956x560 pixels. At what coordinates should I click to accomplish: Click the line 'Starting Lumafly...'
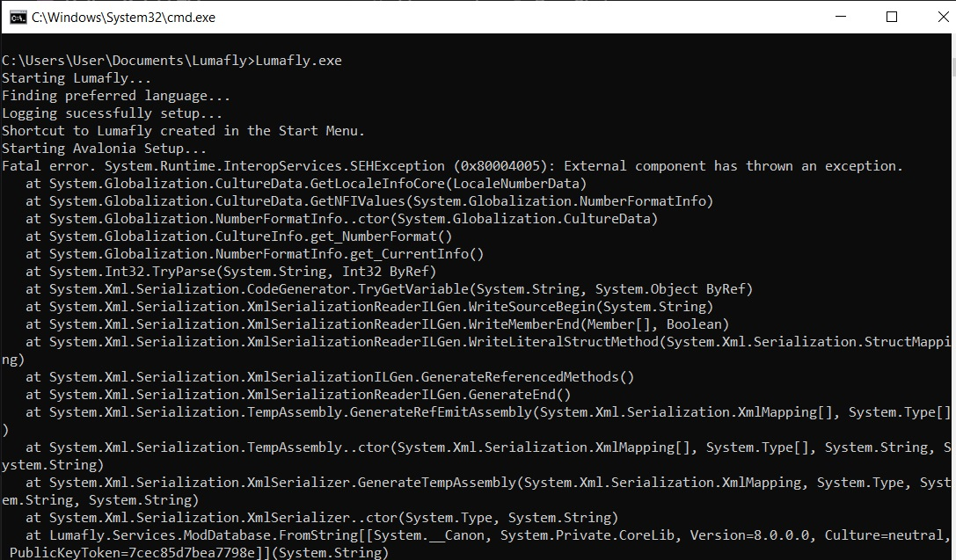(77, 78)
